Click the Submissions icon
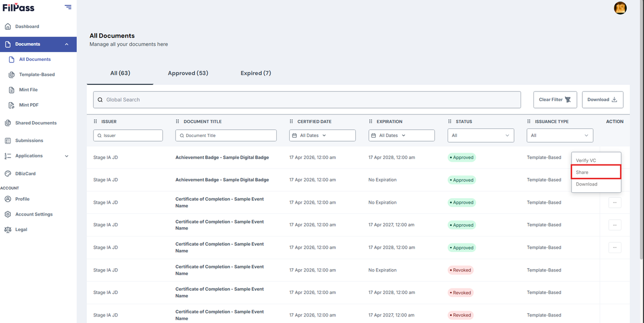Viewport: 644px width, 323px height. [8, 141]
